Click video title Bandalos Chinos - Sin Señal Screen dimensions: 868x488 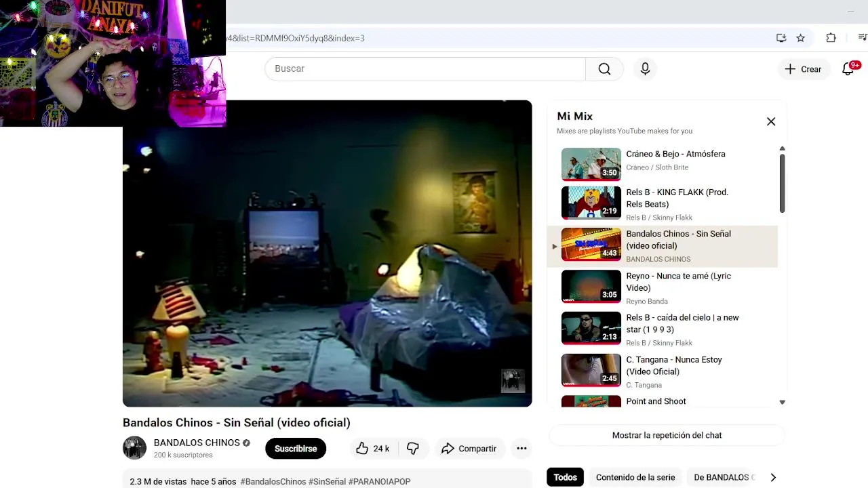pos(237,422)
